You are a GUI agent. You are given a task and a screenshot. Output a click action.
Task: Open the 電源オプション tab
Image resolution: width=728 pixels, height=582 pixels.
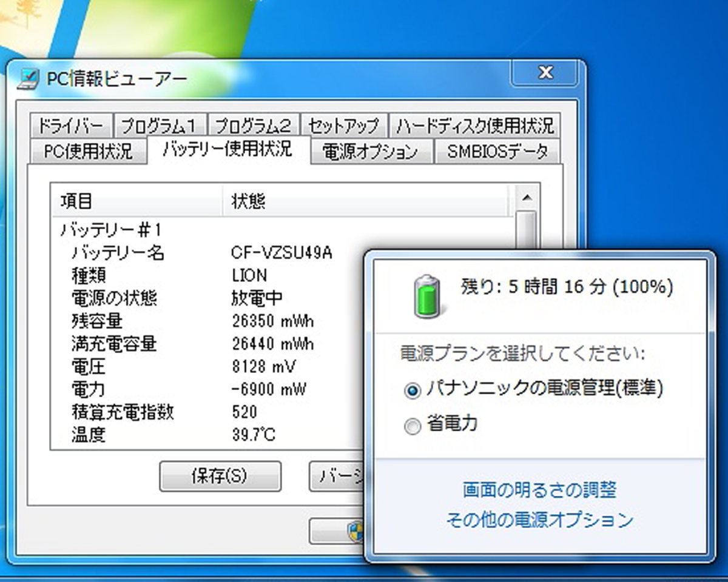coord(371,150)
